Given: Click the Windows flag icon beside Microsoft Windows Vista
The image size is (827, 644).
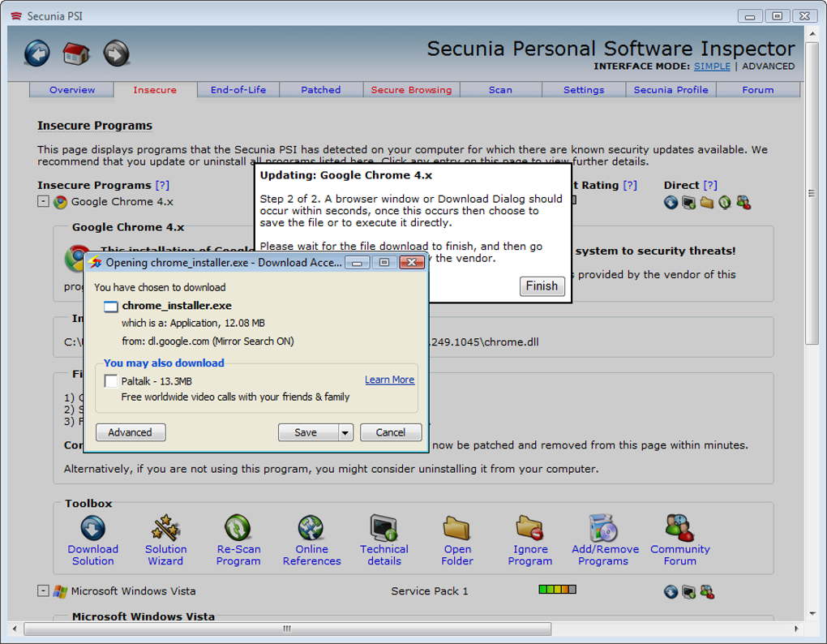Looking at the screenshot, I should point(60,591).
